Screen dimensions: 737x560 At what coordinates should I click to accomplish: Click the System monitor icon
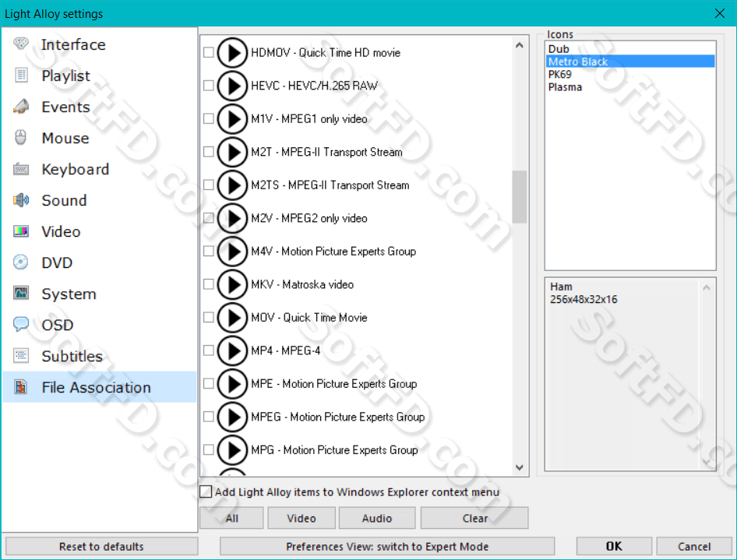pos(21,293)
